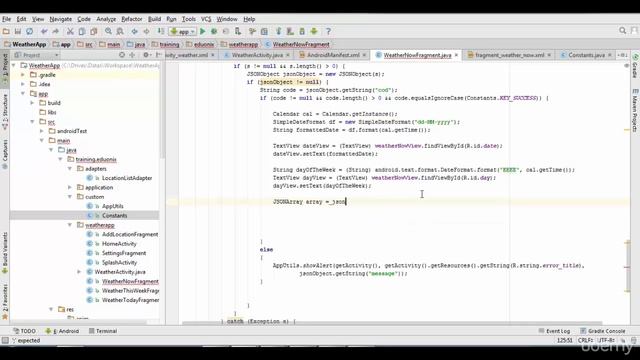Select HomeActivity in project tree
Screen dimensions: 640x360
(119, 244)
